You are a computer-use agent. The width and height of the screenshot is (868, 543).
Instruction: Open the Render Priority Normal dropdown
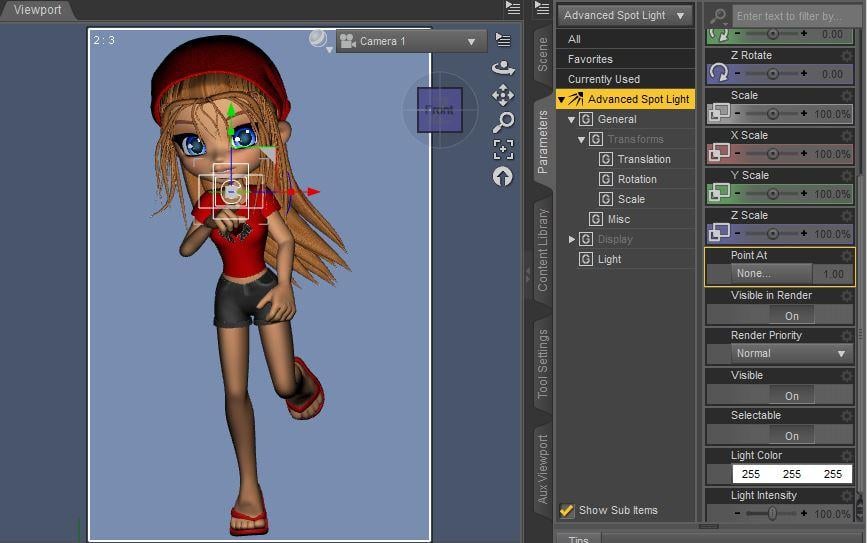coord(791,353)
